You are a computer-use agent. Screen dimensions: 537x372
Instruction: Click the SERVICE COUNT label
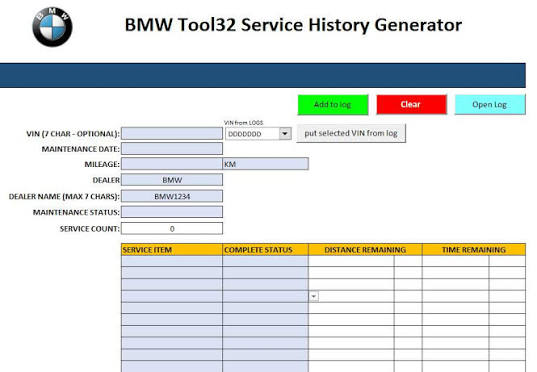pos(90,229)
